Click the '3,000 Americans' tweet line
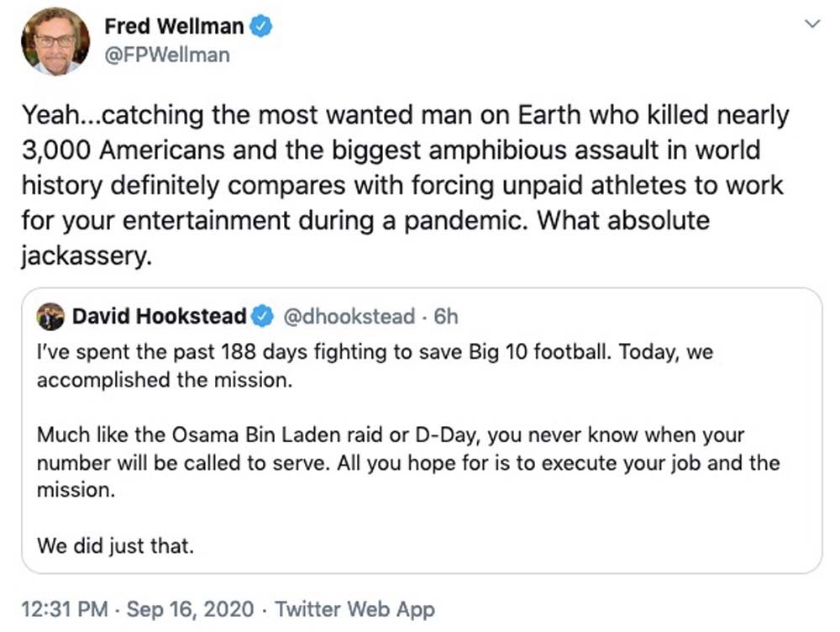This screenshot has height=632, width=840. pyautogui.click(x=391, y=150)
